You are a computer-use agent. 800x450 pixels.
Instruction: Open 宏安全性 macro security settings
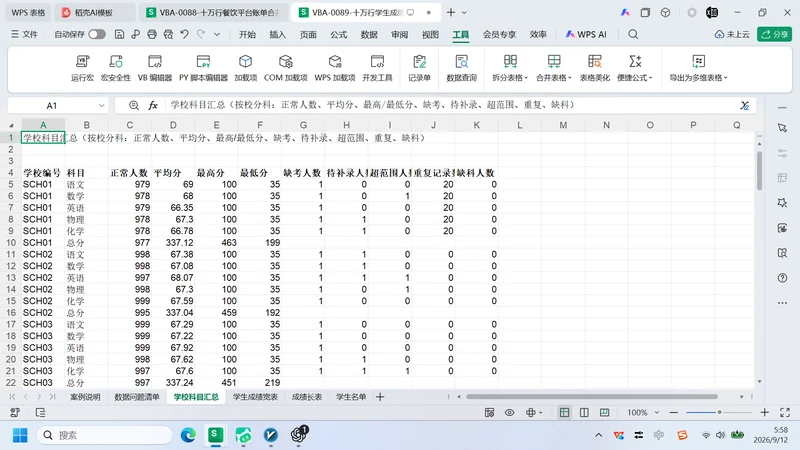tap(115, 68)
